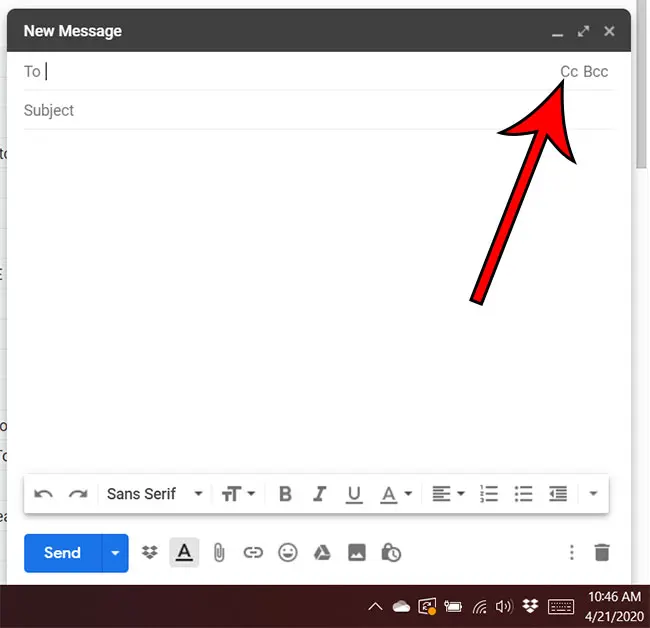Open more send options arrow
The image size is (650, 628).
click(115, 553)
